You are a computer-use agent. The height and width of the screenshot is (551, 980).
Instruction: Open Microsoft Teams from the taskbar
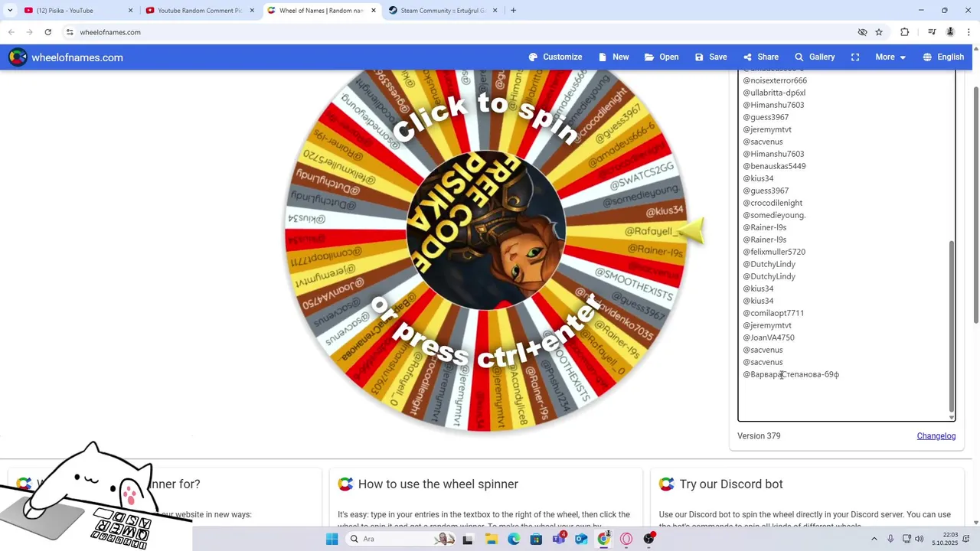pos(559,539)
